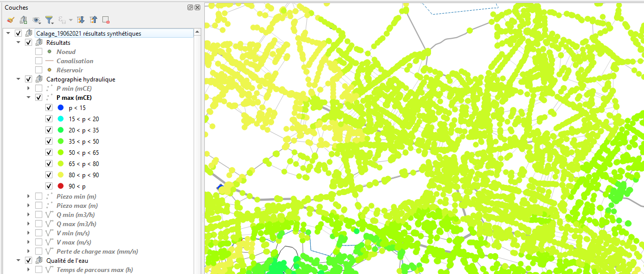Select the 20 < p < 35 legend label
644x274 pixels.
click(x=84, y=130)
